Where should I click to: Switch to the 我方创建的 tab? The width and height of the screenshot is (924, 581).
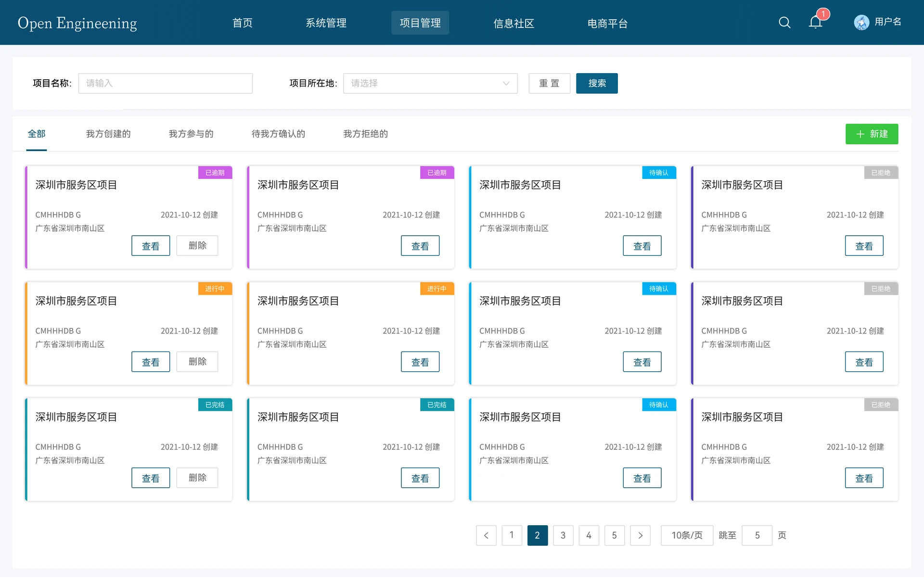point(108,134)
